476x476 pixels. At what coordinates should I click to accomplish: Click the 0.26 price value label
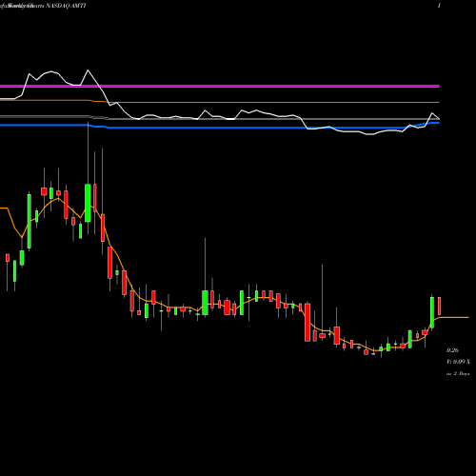(452, 350)
